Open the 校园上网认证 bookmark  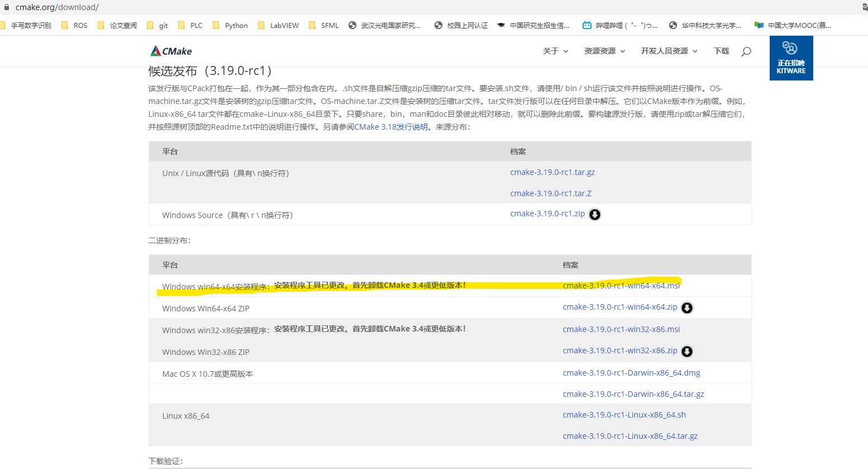point(461,25)
